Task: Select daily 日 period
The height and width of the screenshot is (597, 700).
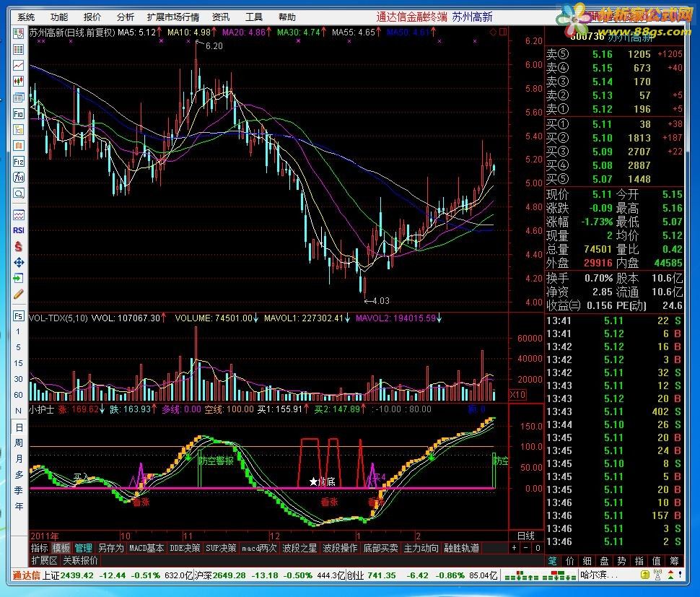Action: click(x=19, y=427)
